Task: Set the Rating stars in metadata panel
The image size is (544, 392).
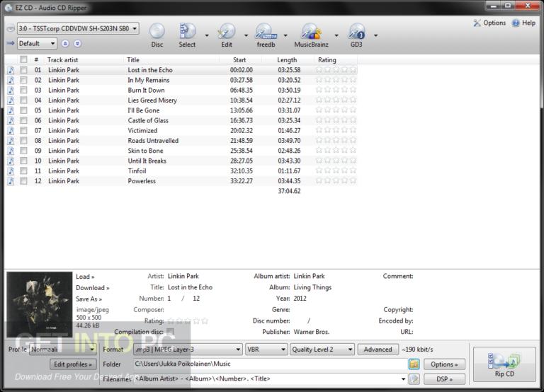Action: pyautogui.click(x=188, y=321)
